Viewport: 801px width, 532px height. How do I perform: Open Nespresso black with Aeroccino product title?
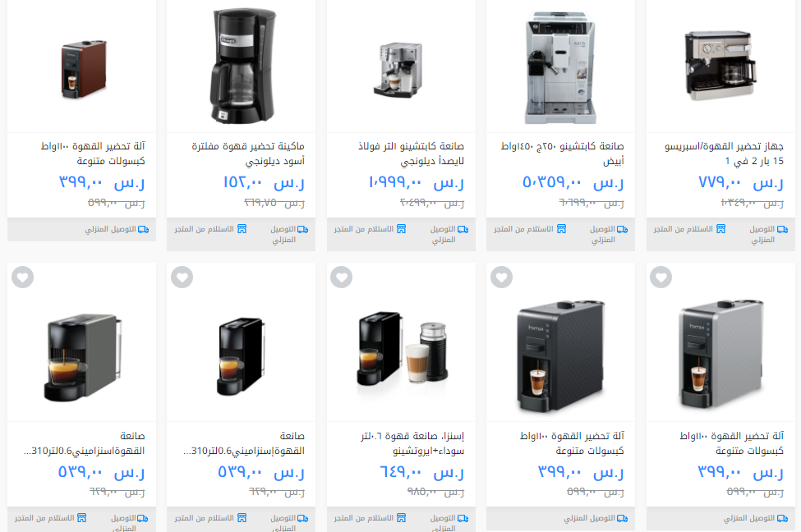coord(412,443)
